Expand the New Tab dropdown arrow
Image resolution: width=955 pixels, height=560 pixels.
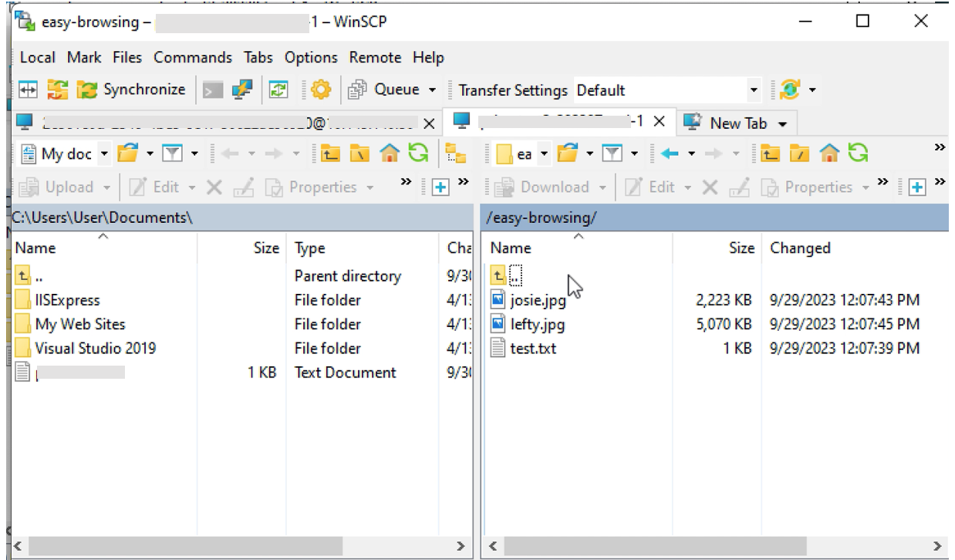tap(783, 123)
